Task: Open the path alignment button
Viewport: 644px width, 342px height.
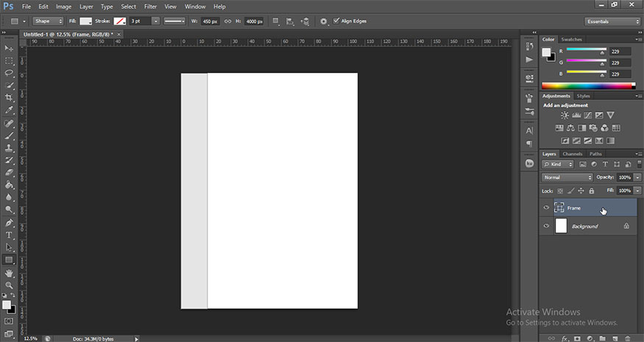Action: pyautogui.click(x=290, y=21)
